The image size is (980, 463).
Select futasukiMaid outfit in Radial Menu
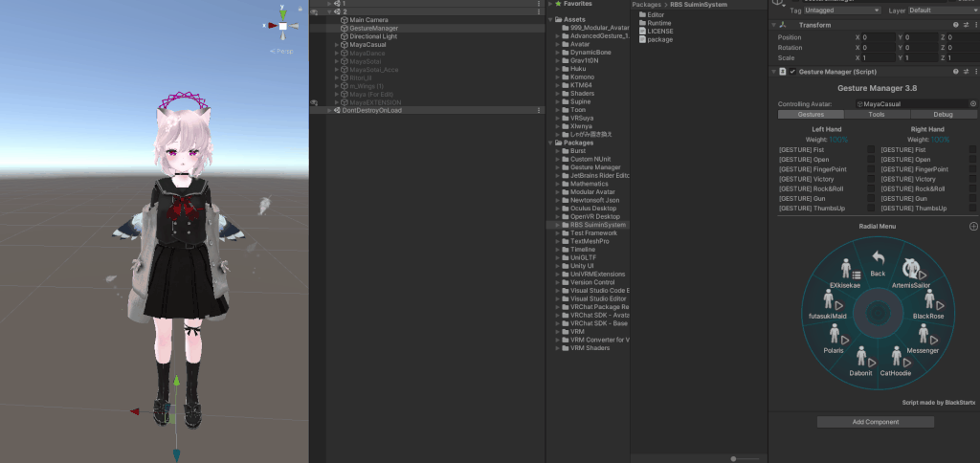coord(828,305)
